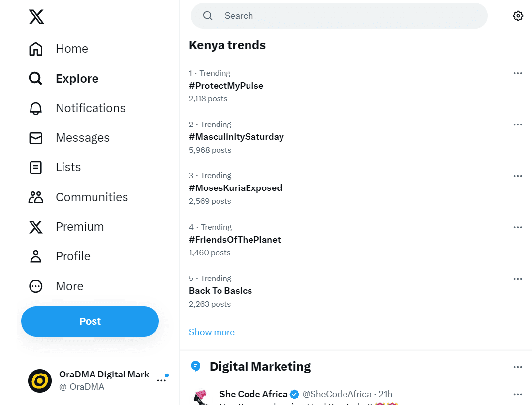Open the Communities people icon
Image resolution: width=532 pixels, height=405 pixels.
[x=35, y=197]
